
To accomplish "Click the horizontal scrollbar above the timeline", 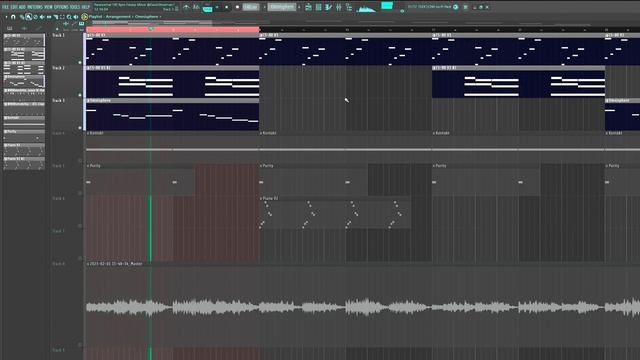I will (152, 23).
